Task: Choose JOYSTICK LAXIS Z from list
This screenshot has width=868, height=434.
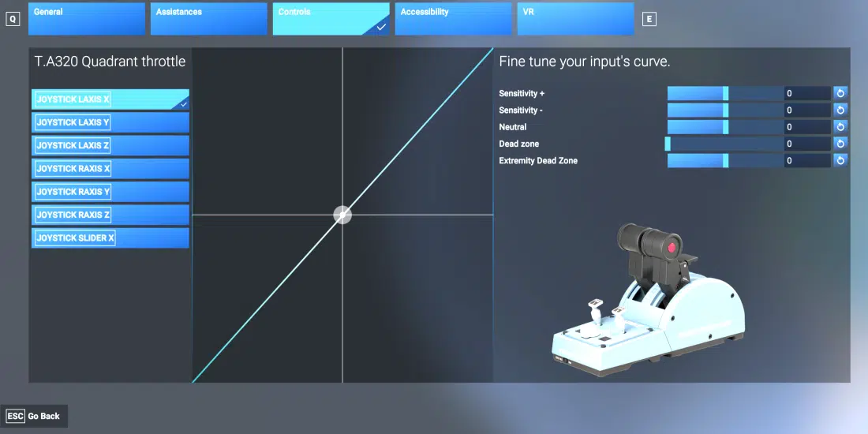Action: tap(110, 145)
